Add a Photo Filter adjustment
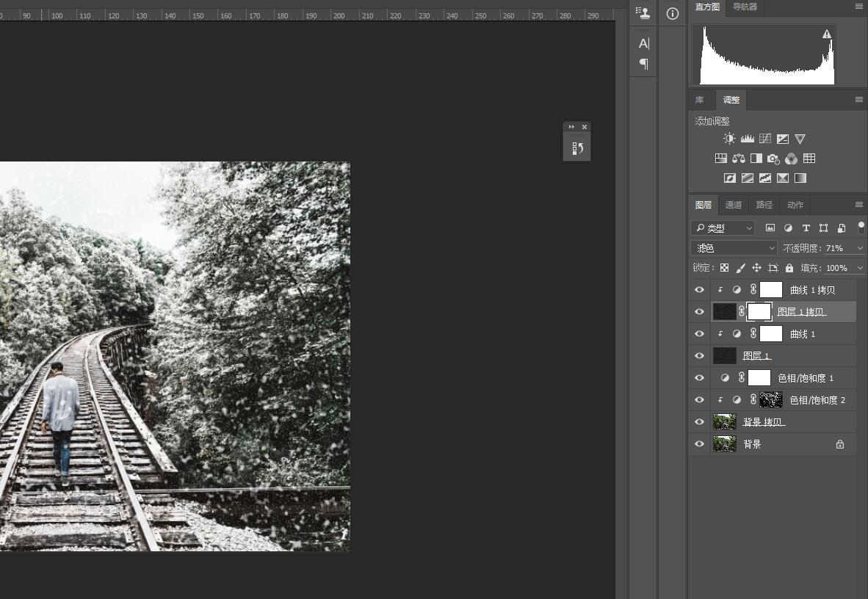This screenshot has width=868, height=599. [774, 159]
